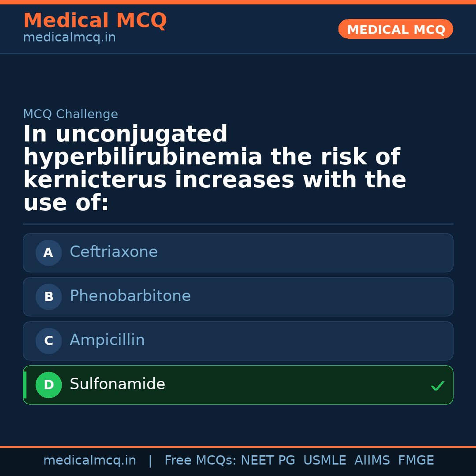
Task: Click FMGE in the footer
Action: [416, 461]
